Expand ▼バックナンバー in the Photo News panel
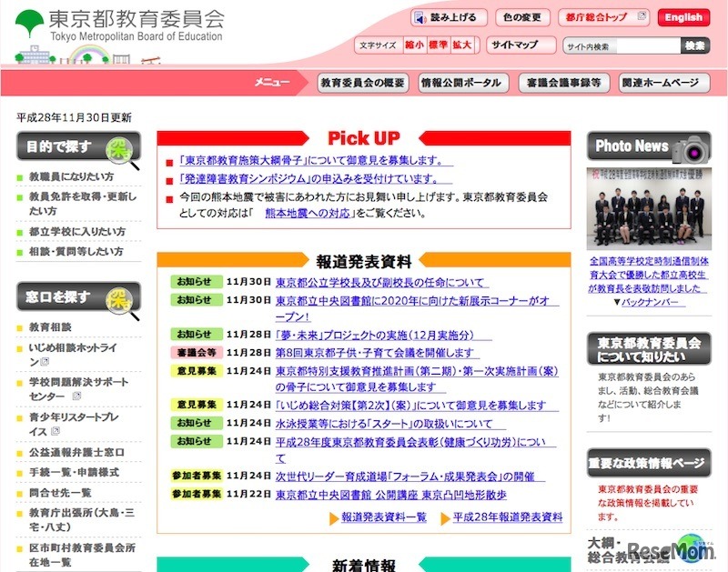This screenshot has width=728, height=572. (648, 302)
